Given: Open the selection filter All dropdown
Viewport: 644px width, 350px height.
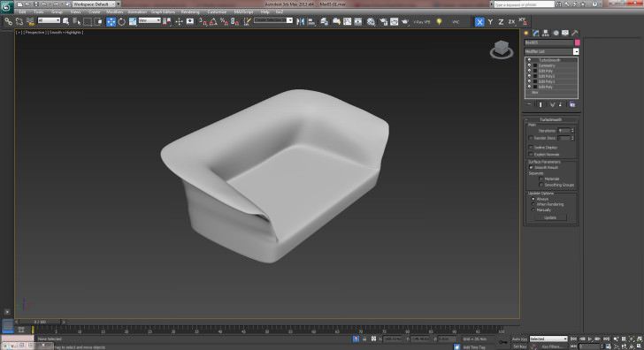Looking at the screenshot, I should 49,20.
